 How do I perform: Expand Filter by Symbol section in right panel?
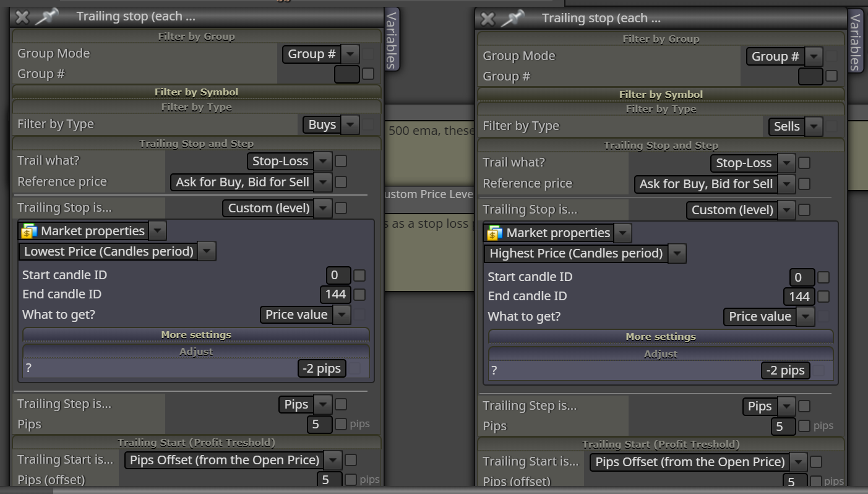click(x=661, y=95)
